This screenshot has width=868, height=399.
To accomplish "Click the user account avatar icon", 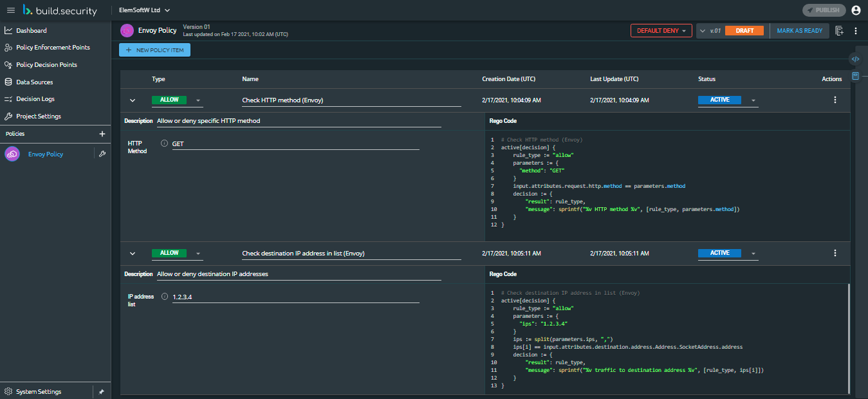I will click(x=856, y=10).
